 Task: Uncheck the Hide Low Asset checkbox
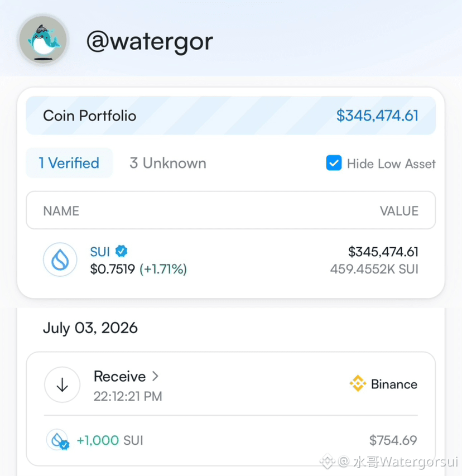[334, 163]
